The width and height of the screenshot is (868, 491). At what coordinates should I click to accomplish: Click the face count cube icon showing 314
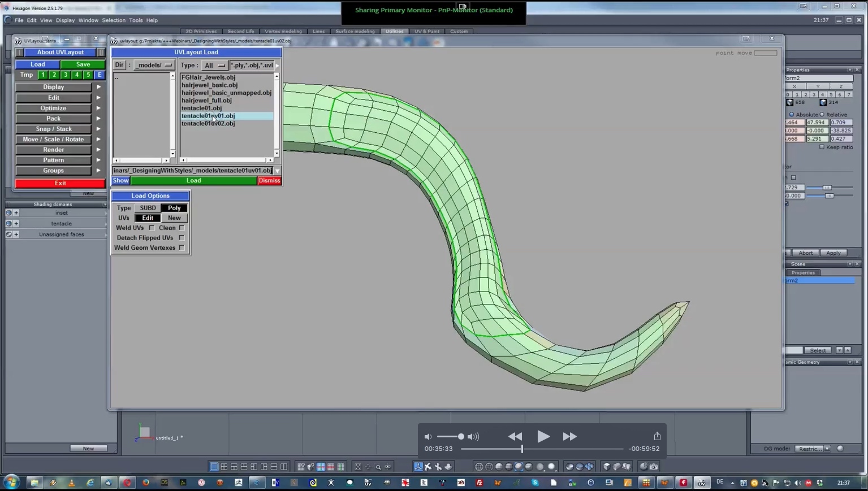pos(823,103)
